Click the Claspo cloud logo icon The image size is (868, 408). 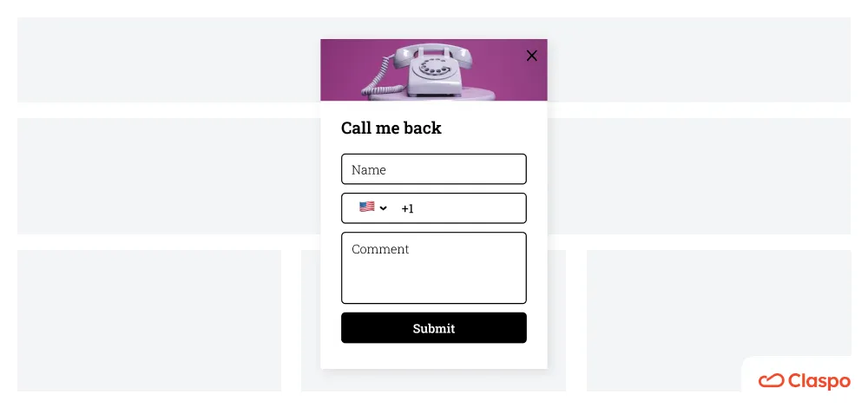click(x=771, y=381)
